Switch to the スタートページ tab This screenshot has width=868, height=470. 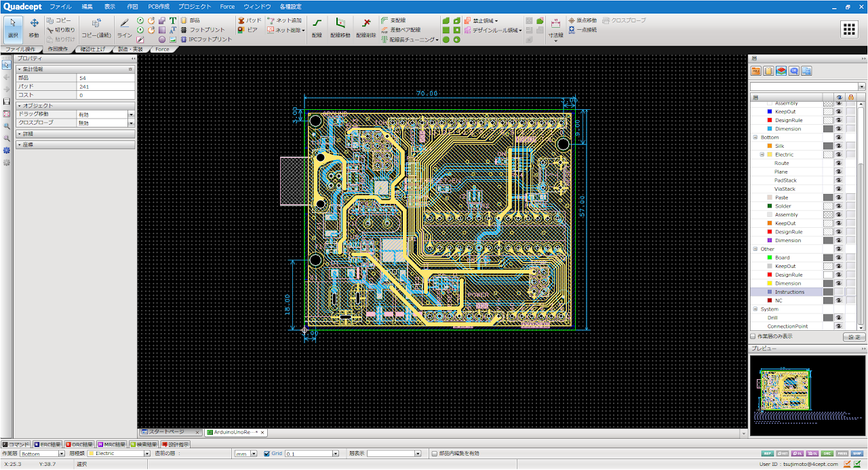(x=167, y=432)
